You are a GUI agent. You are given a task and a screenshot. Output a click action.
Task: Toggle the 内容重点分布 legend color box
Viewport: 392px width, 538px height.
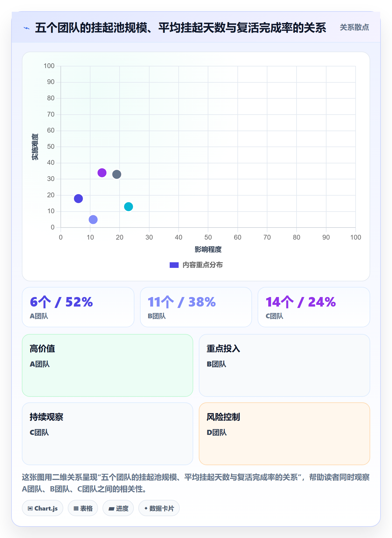point(174,265)
